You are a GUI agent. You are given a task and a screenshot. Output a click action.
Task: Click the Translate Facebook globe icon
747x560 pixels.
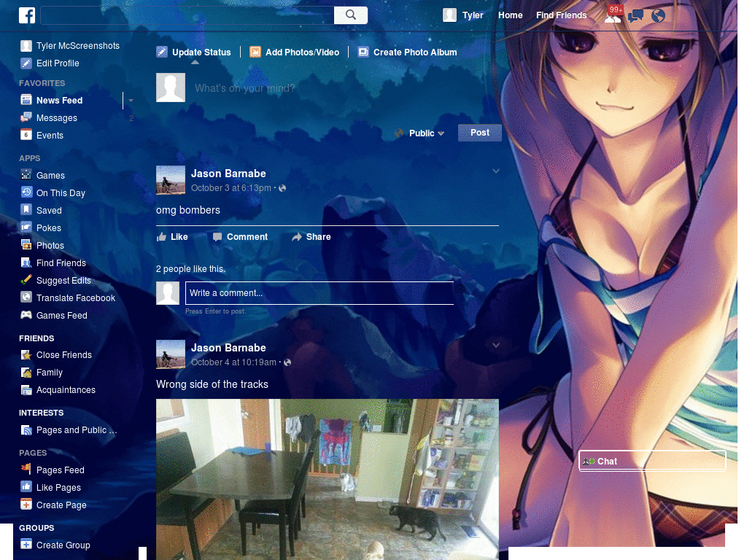[26, 297]
